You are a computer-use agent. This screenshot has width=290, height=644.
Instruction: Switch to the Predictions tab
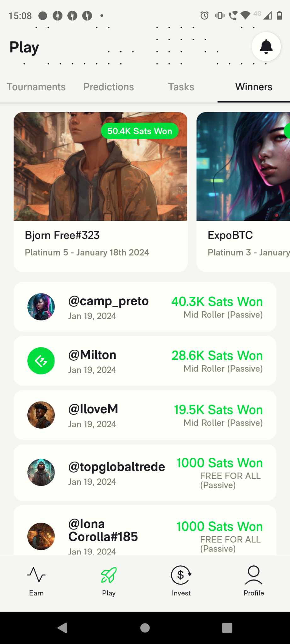pyautogui.click(x=109, y=87)
